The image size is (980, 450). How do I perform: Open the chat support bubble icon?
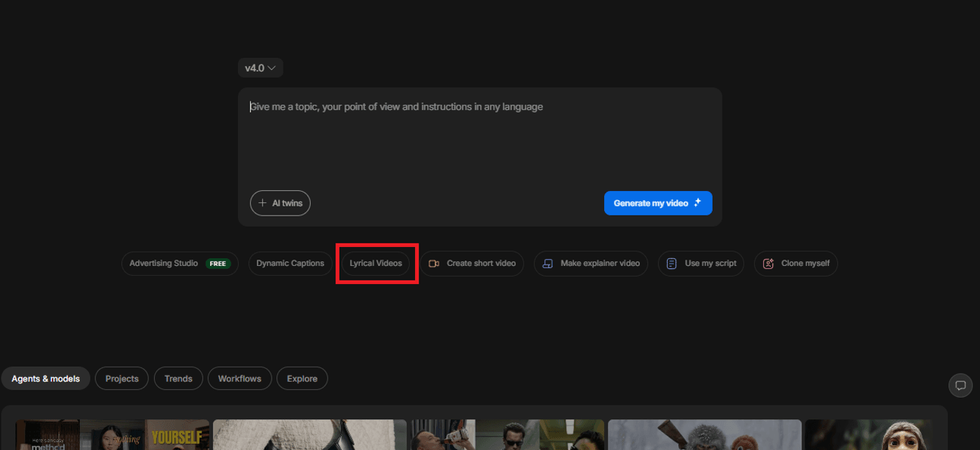pyautogui.click(x=960, y=385)
